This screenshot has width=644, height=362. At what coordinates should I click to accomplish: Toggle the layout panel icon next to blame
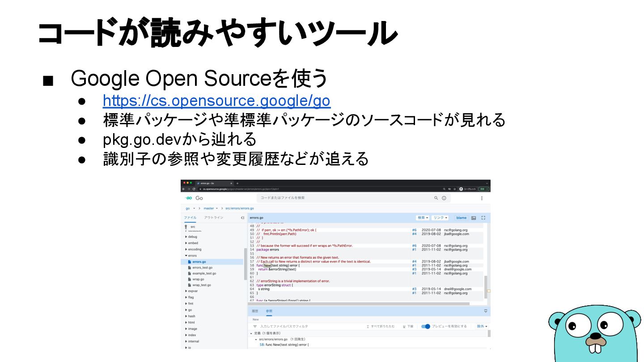click(474, 218)
